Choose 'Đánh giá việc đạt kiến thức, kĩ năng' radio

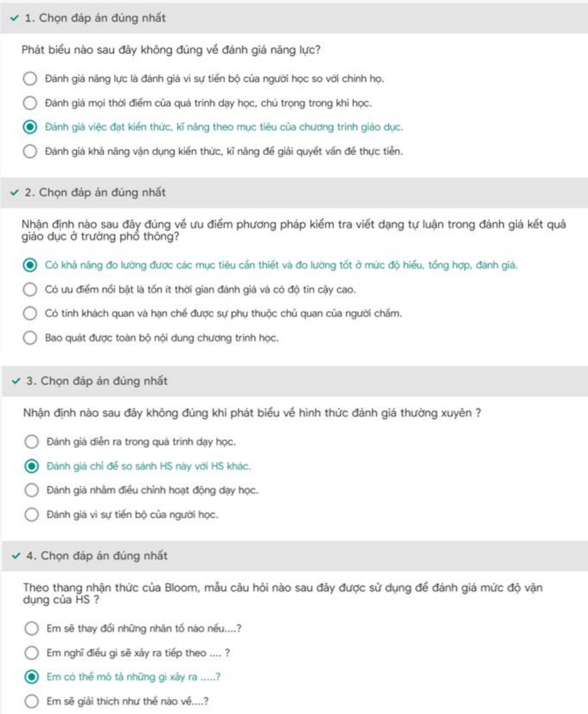(29, 127)
